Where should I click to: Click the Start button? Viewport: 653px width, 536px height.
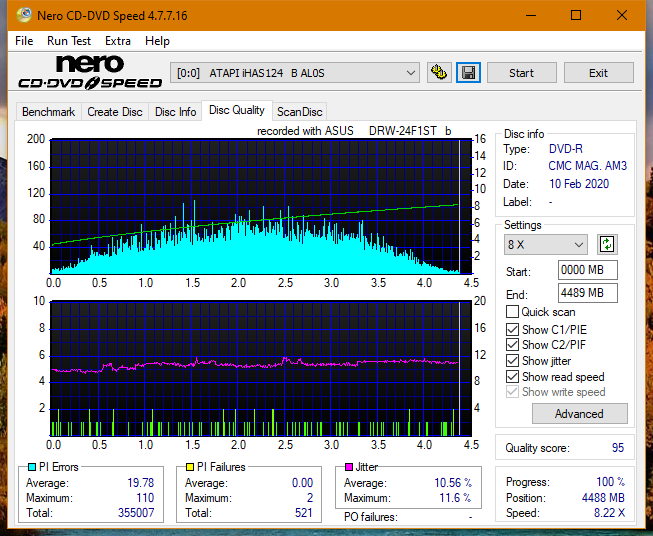click(521, 73)
